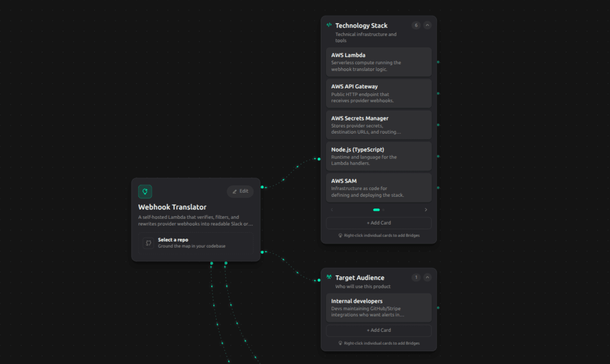The height and width of the screenshot is (364, 610).
Task: Click the connector dot beside AWS Secrets Manager
Action: (x=438, y=125)
